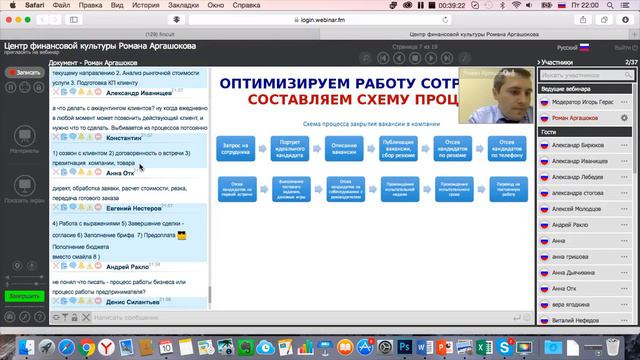
Task: Click the pause icon under Записать
Action: pos(11,87)
